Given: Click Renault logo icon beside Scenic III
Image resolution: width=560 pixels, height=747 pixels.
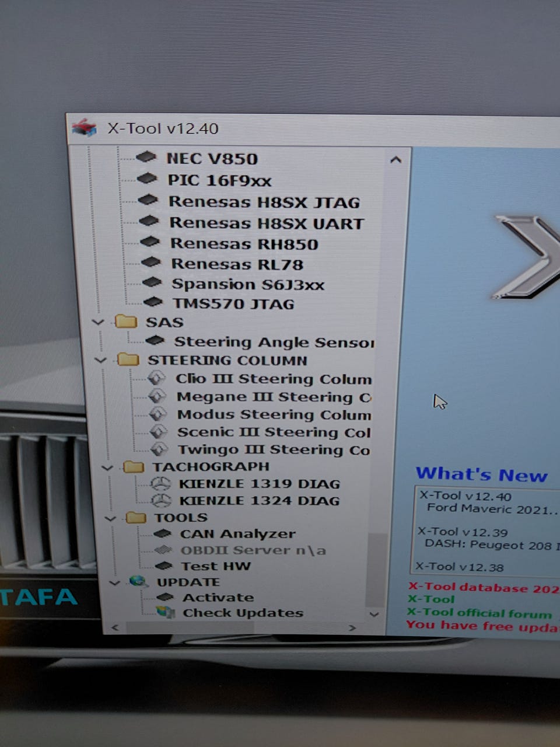Looking at the screenshot, I should pyautogui.click(x=159, y=432).
